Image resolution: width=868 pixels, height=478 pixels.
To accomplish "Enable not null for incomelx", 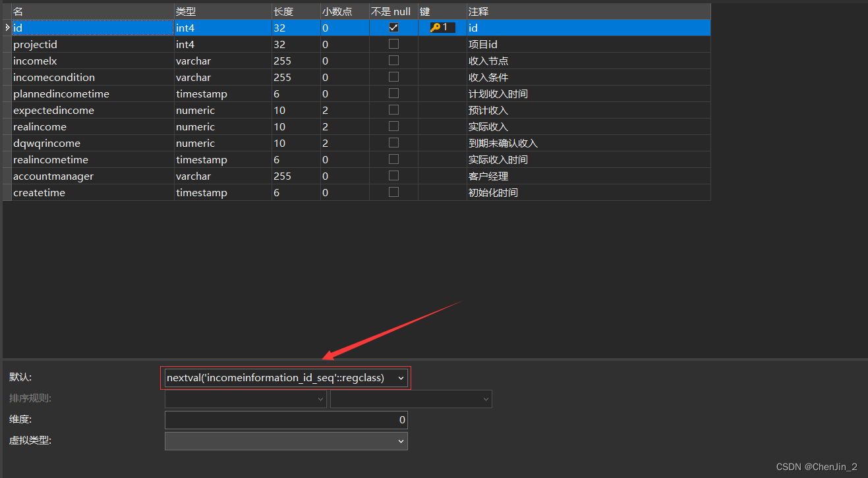I will click(393, 61).
